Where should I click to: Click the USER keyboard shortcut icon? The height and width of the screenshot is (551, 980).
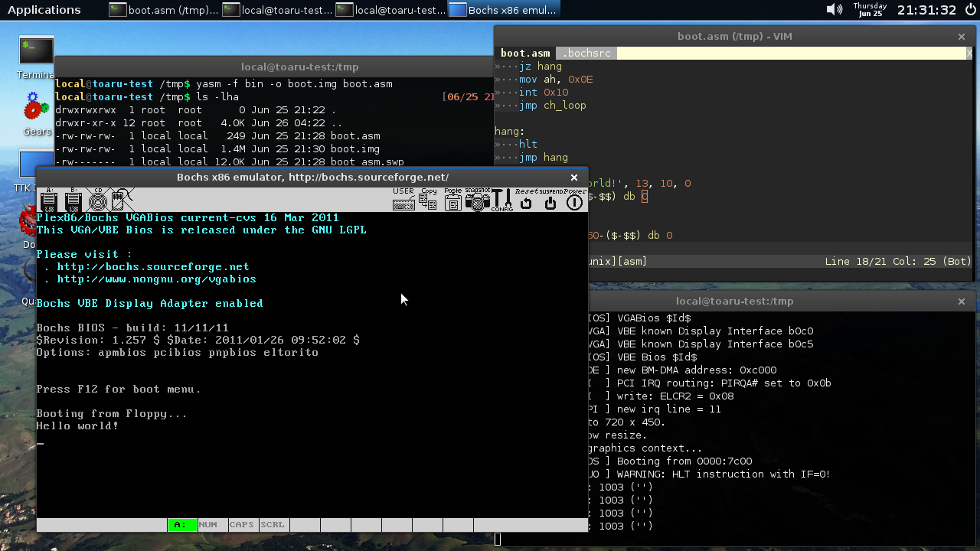coord(403,200)
